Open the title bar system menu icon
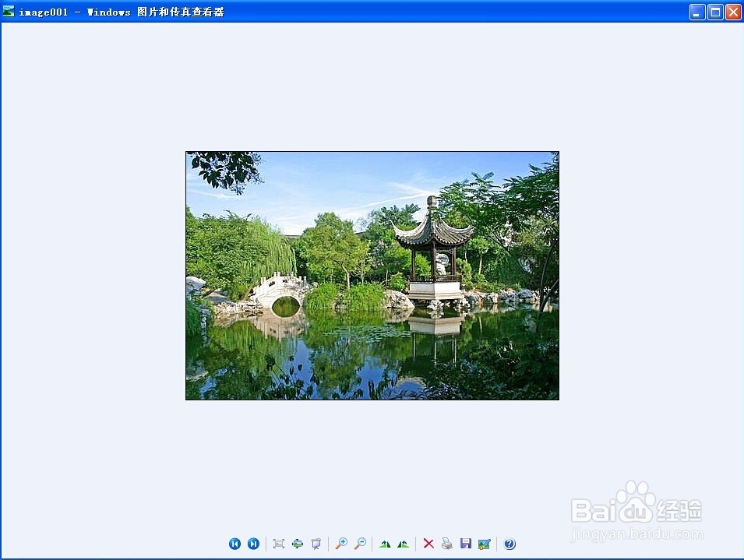 9,11
